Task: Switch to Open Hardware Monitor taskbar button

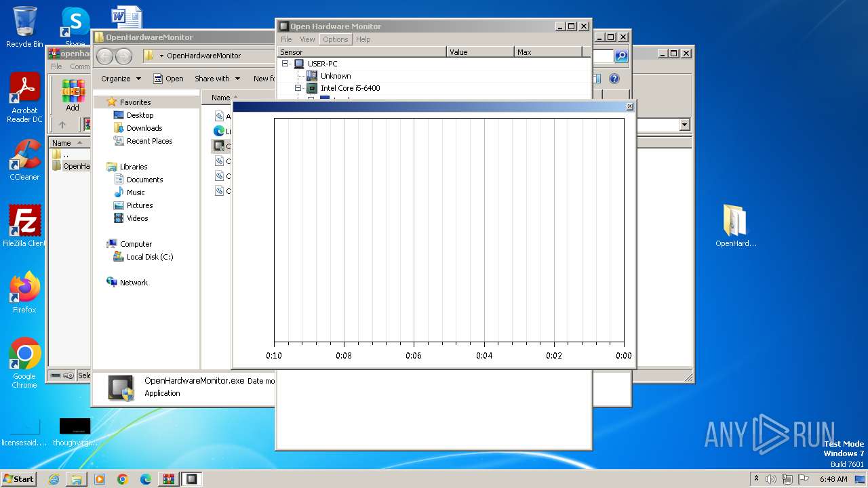Action: [192, 479]
